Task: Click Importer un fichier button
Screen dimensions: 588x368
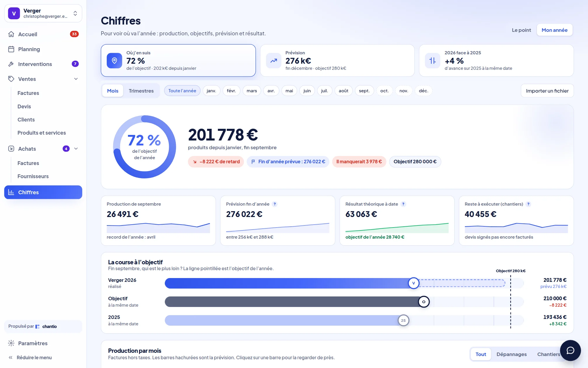Action: pos(547,91)
